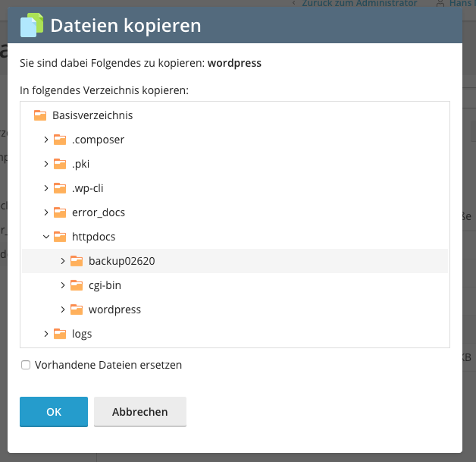Confirm copying with the OK button
The image size is (476, 462).
54,412
